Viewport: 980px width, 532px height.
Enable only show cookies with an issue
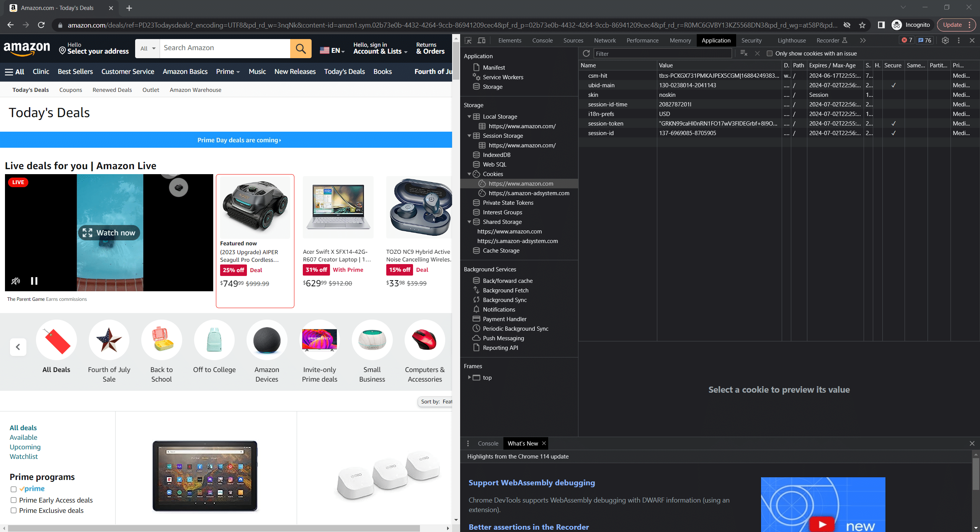(x=769, y=54)
